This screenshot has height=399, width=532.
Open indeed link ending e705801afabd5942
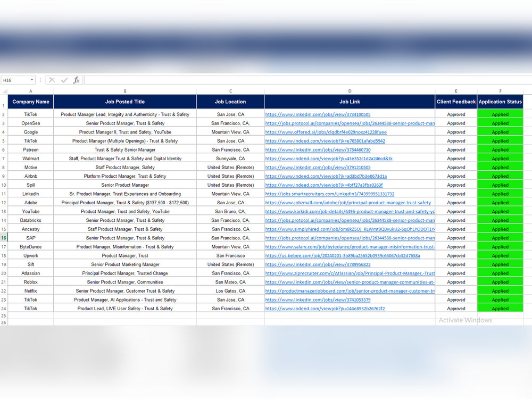[x=325, y=141]
